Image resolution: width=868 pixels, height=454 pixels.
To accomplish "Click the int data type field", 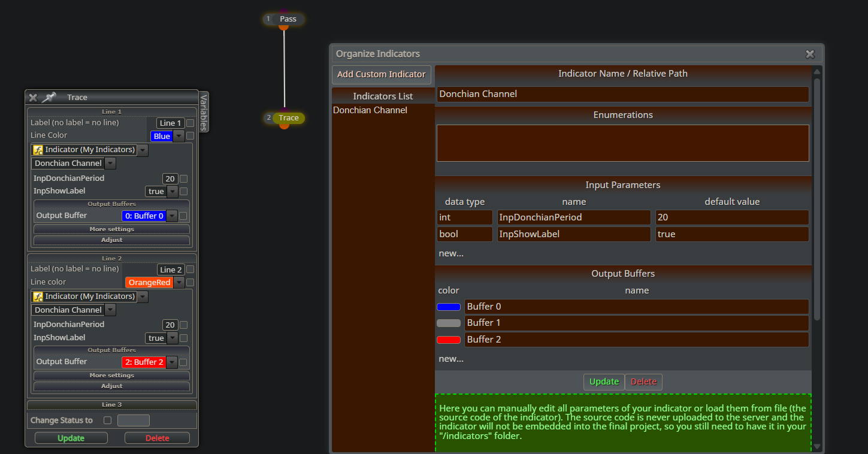I will [x=465, y=217].
